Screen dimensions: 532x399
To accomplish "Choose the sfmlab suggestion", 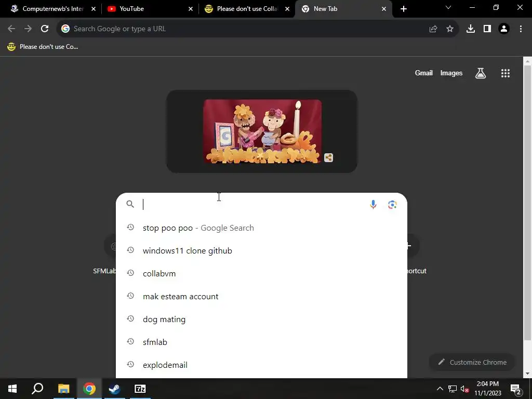I will tap(262, 342).
